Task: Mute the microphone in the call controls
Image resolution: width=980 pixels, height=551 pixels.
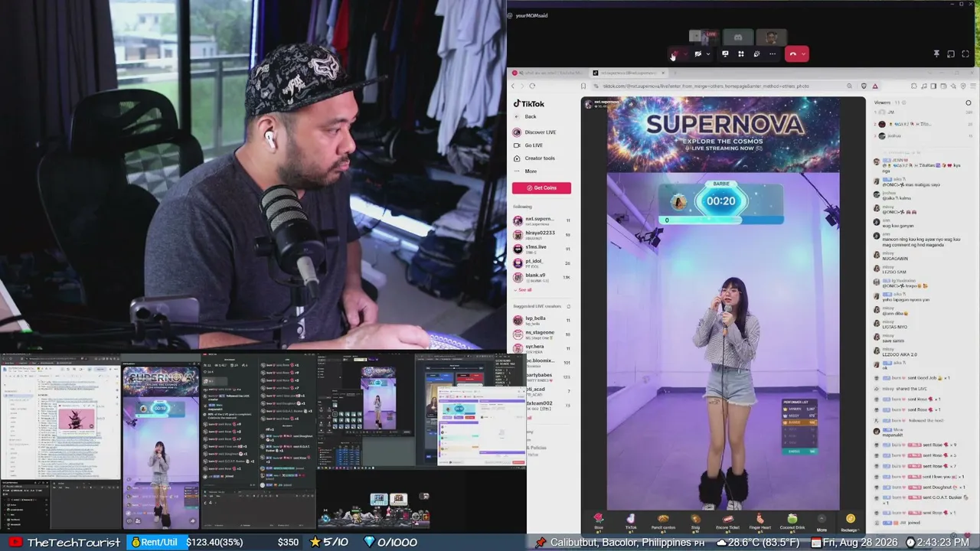Action: pyautogui.click(x=674, y=54)
